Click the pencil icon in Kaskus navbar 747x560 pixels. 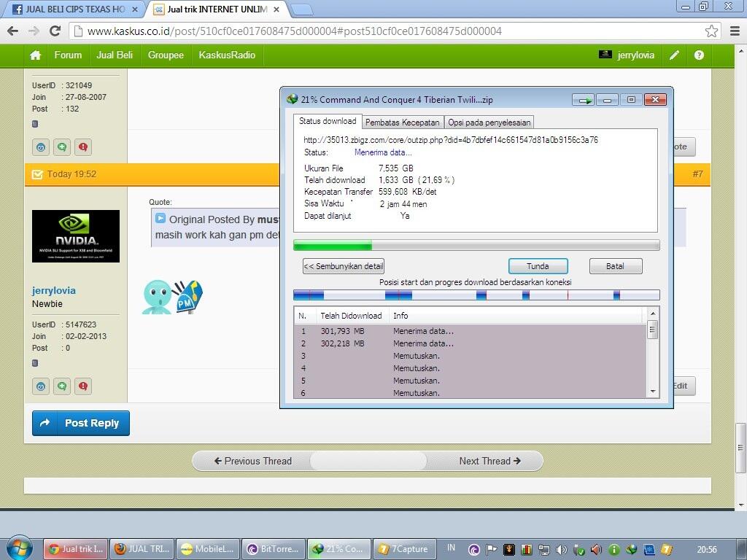pyautogui.click(x=674, y=55)
